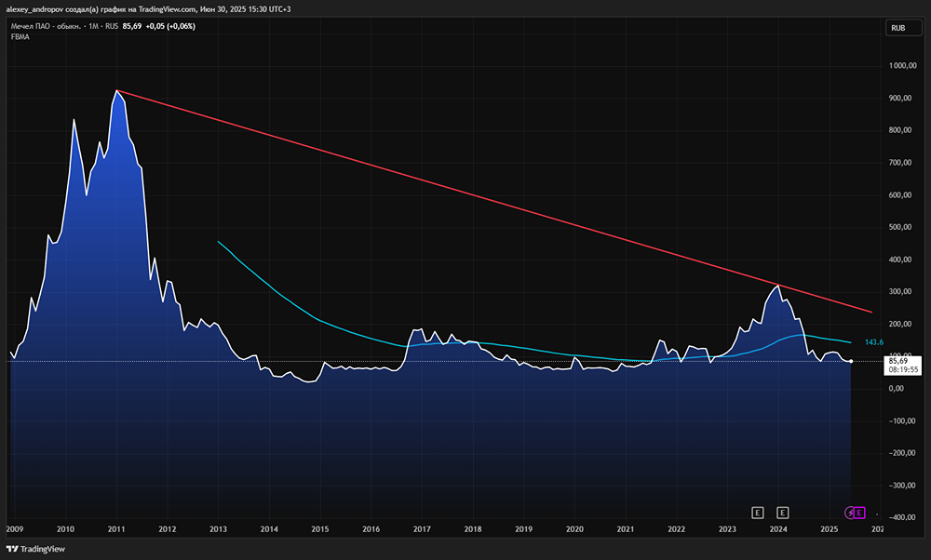Click the FBMA indicator label

point(20,37)
